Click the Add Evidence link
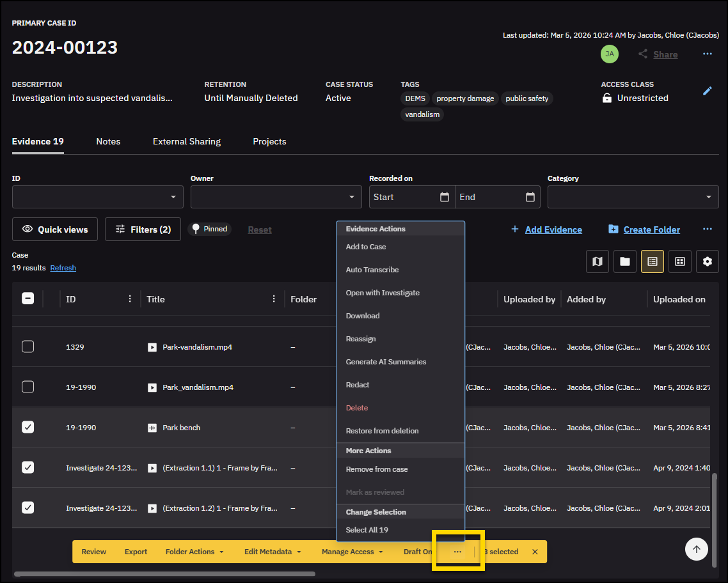The height and width of the screenshot is (583, 728). (x=553, y=229)
